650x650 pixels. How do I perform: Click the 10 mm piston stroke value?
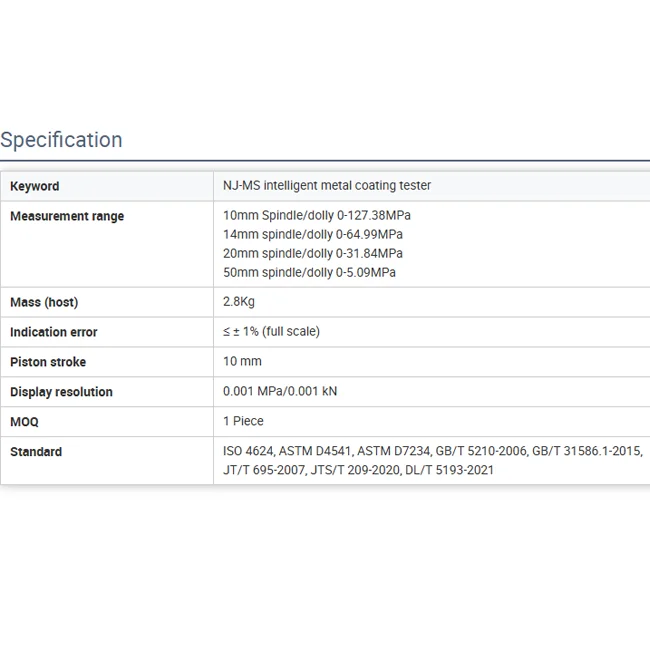point(242,362)
